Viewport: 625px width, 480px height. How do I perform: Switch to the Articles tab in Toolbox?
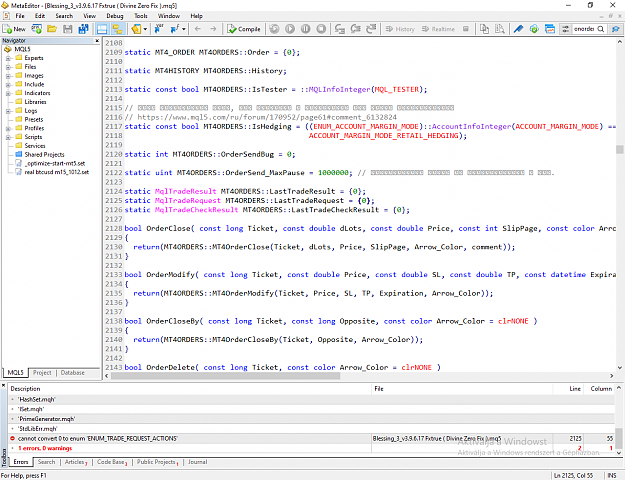pos(75,462)
